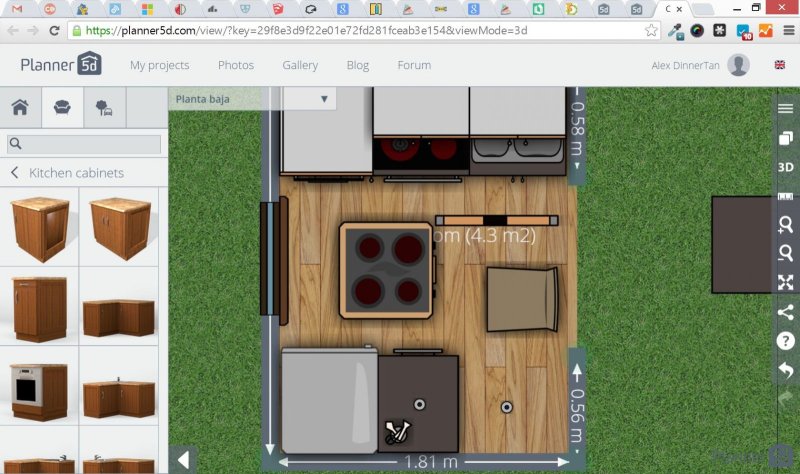This screenshot has width=800, height=474.
Task: Open My projects page
Action: point(159,65)
